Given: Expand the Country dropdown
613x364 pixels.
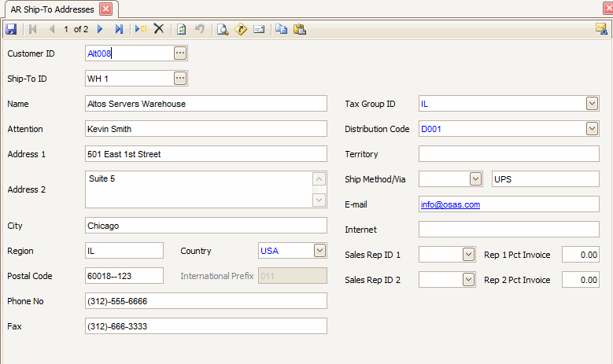Looking at the screenshot, I should (319, 251).
